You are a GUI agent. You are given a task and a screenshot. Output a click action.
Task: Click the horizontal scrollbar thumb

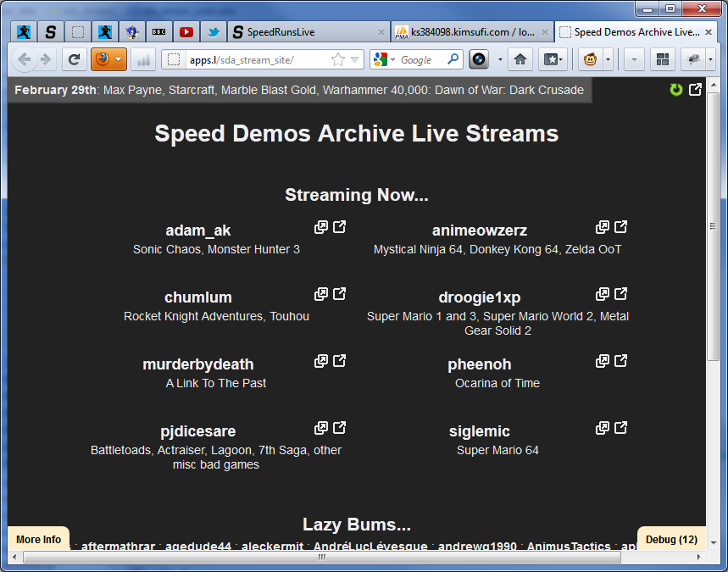pyautogui.click(x=320, y=558)
